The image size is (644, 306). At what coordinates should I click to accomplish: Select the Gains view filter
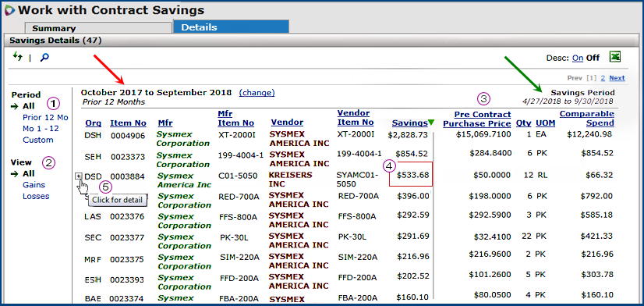coord(34,185)
